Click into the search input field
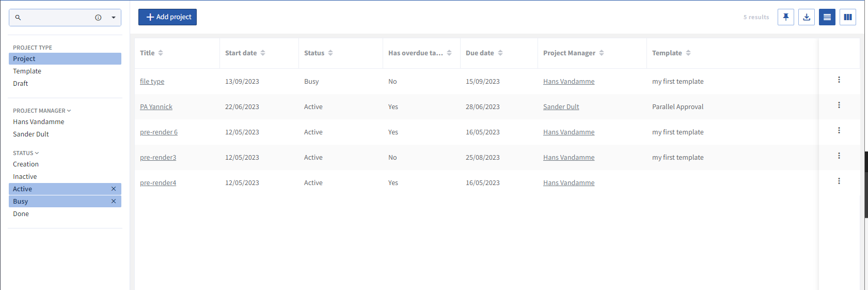This screenshot has height=290, width=868. coord(54,18)
